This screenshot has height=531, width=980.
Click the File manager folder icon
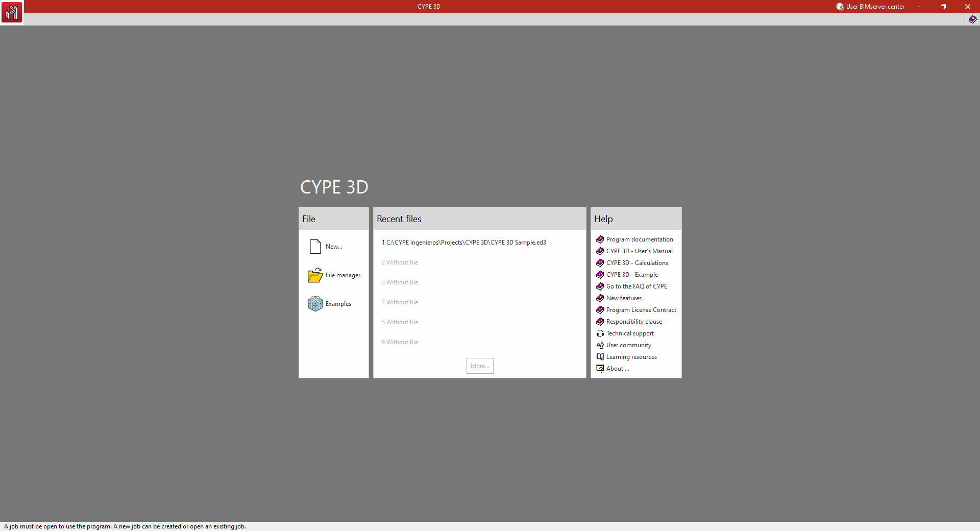click(315, 275)
